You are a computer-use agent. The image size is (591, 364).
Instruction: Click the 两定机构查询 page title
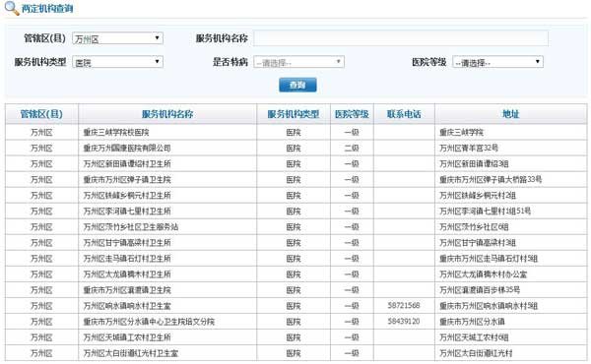47,8
